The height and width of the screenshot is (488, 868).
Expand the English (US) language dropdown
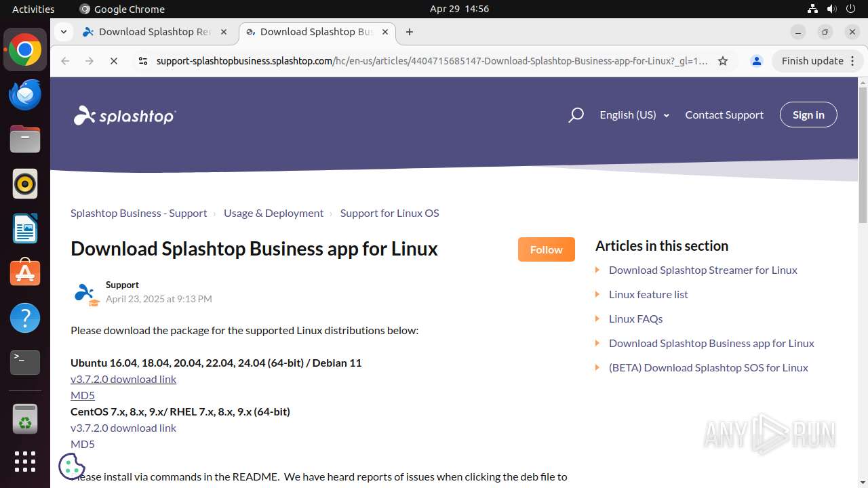pos(635,115)
